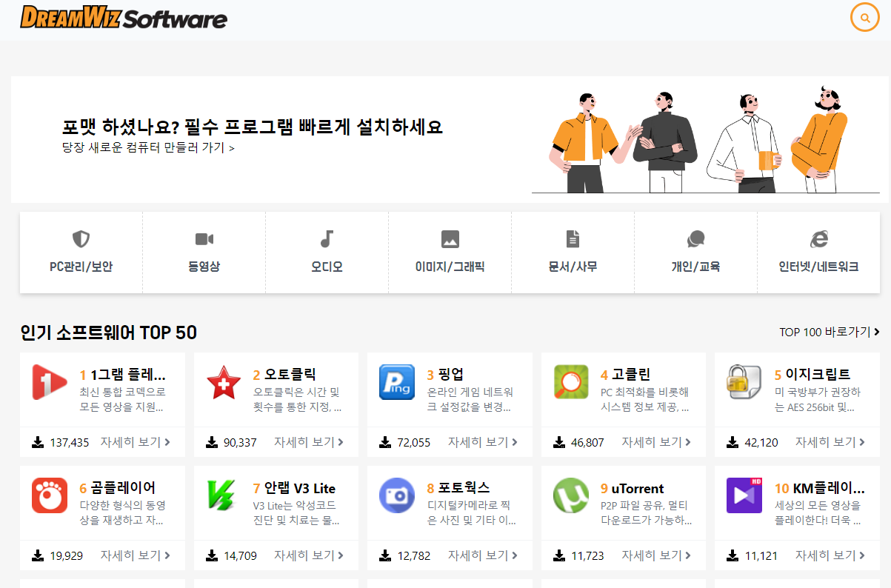The height and width of the screenshot is (588, 891).
Task: Open the 이미지/그래픽 category
Action: (450, 253)
